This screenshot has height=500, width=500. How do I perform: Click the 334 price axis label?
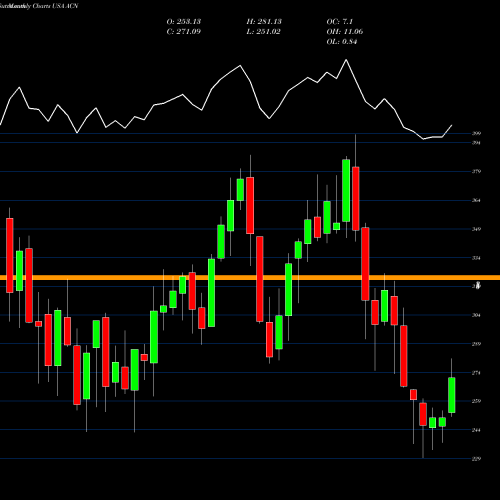coord(476,258)
